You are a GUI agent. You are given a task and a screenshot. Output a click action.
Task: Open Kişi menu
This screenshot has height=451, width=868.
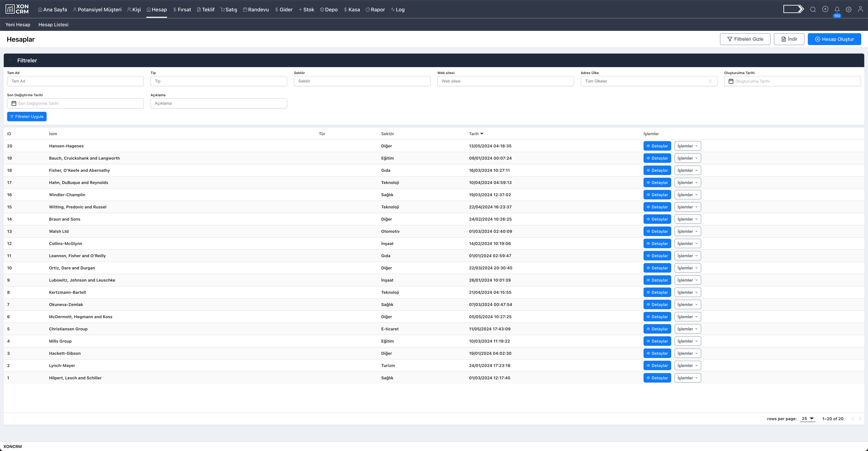[x=134, y=9]
